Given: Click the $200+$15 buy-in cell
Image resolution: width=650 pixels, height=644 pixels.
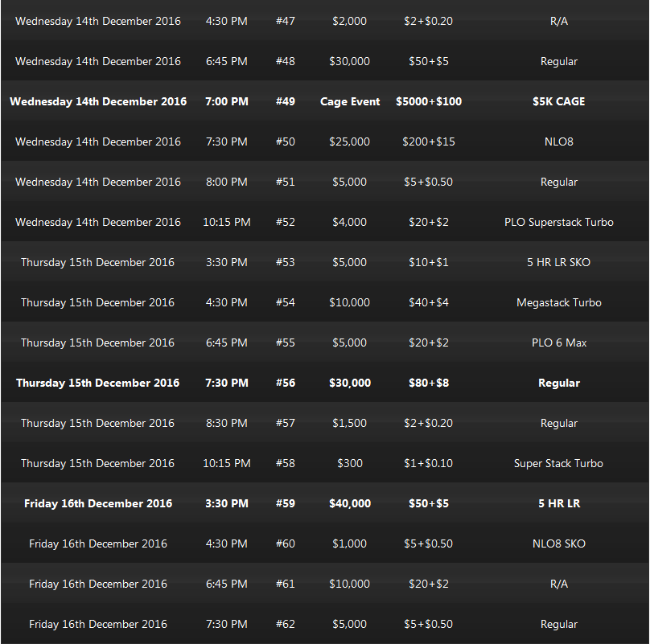Looking at the screenshot, I should 428,142.
